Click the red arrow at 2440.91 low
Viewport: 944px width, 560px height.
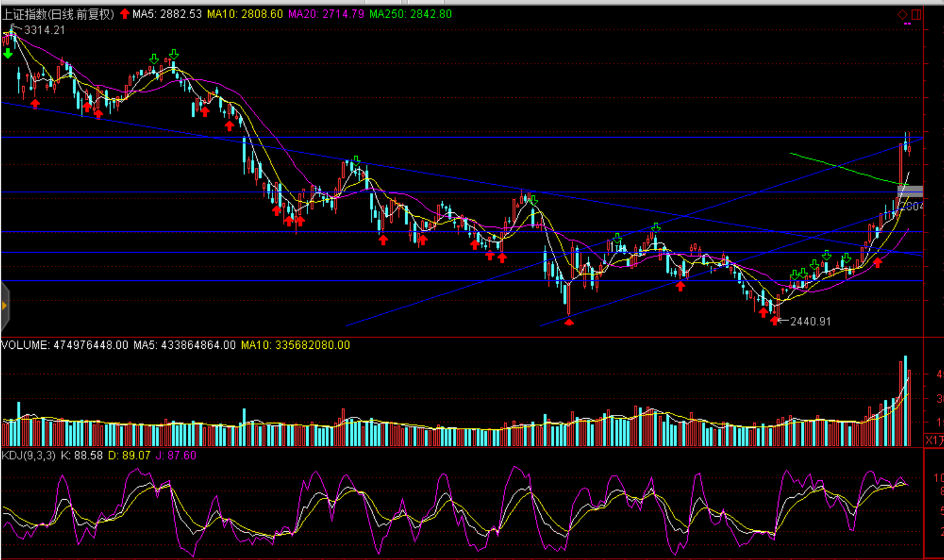coord(774,321)
